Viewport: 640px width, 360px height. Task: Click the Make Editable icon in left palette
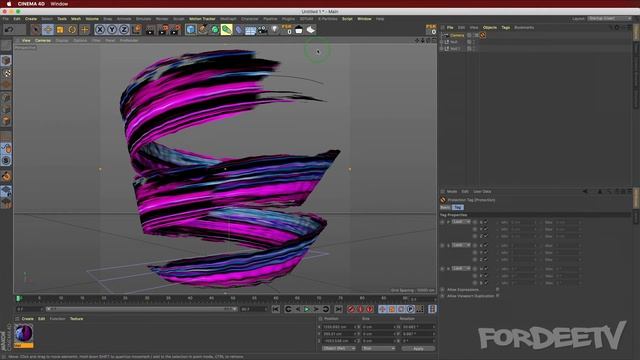click(6, 45)
